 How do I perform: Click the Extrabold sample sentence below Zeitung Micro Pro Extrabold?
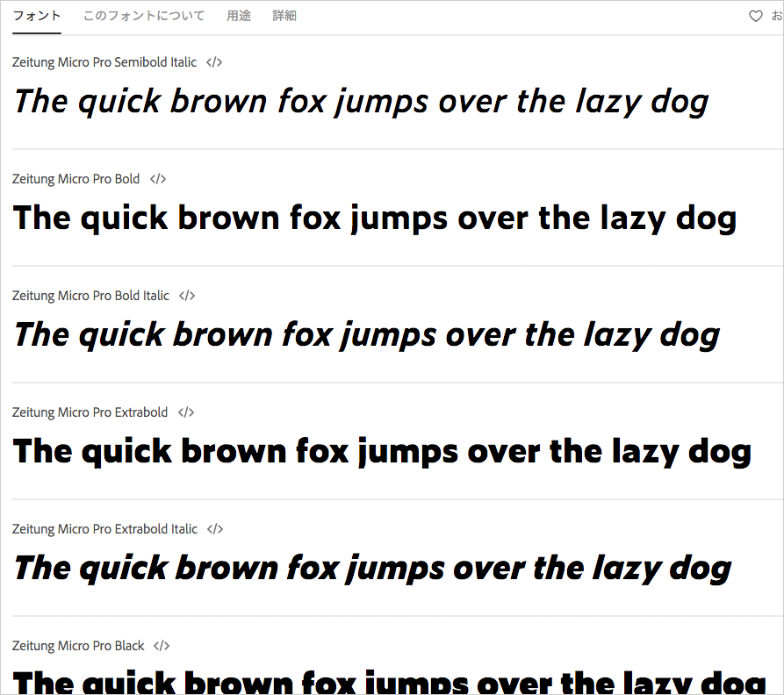[x=382, y=452]
